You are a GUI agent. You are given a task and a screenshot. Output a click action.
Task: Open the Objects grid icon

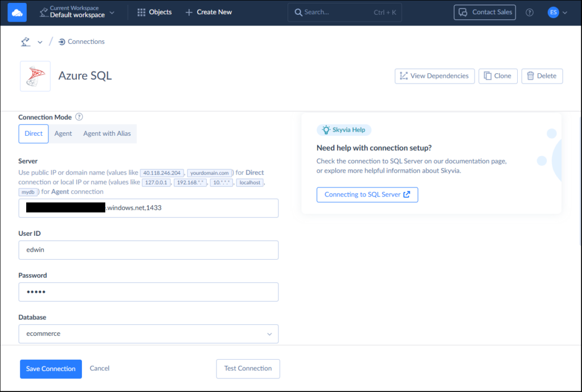141,12
